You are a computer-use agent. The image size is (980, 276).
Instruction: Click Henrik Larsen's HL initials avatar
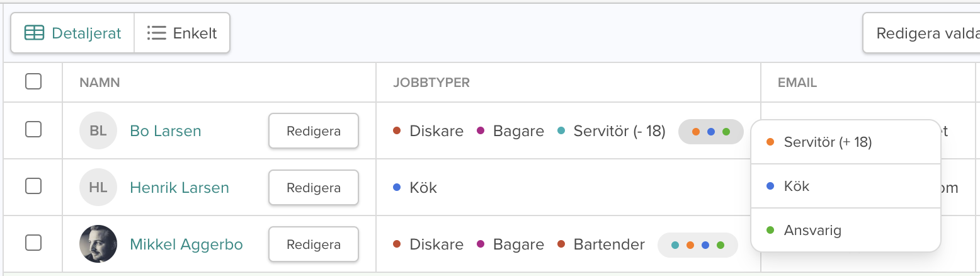[x=98, y=188]
